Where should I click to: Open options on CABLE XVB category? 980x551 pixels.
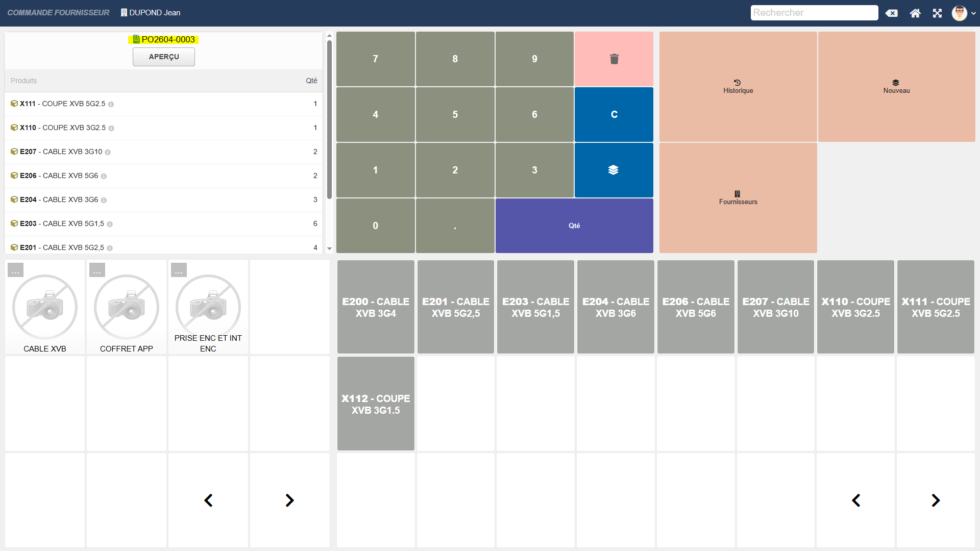pos(16,270)
